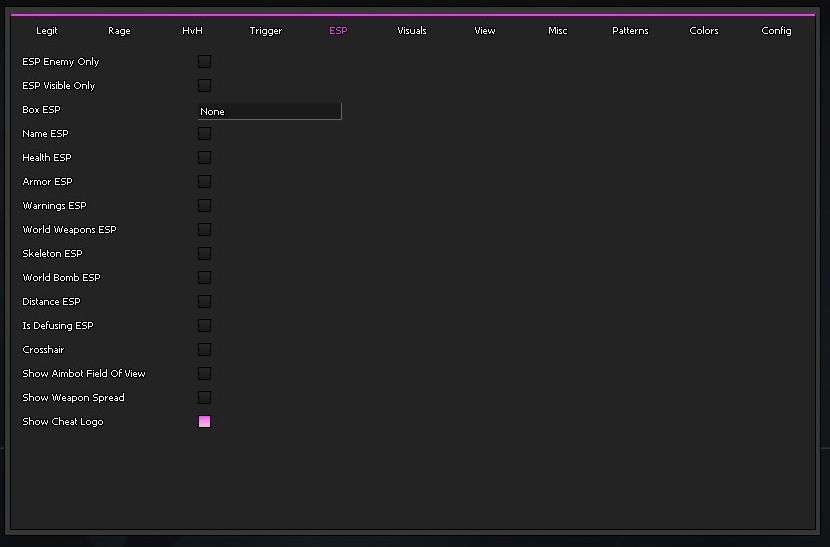Switch to the Legit tab
The height and width of the screenshot is (547, 830).
47,31
